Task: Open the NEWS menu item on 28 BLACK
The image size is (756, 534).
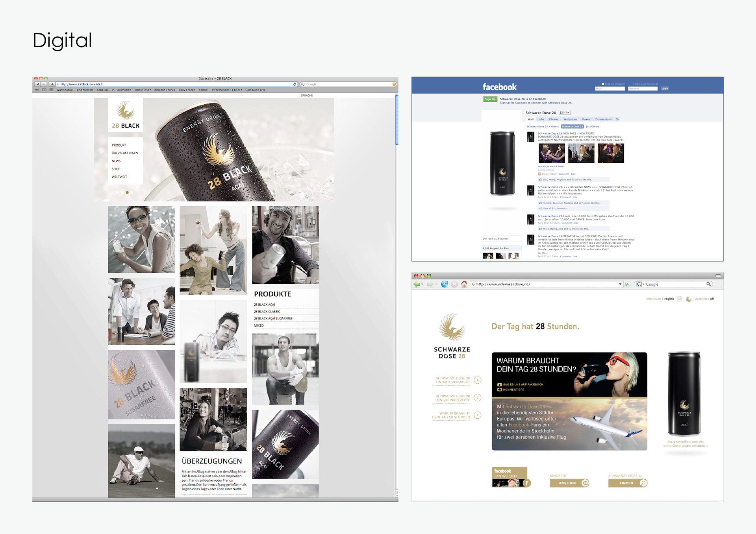Action: click(x=116, y=161)
